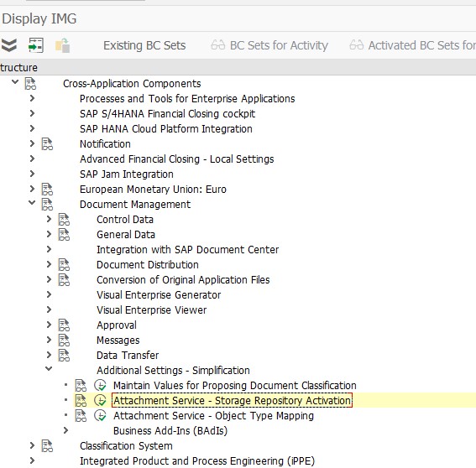The width and height of the screenshot is (476, 468).
Task: Collapse the Cross-Application Components node
Action: (x=15, y=82)
